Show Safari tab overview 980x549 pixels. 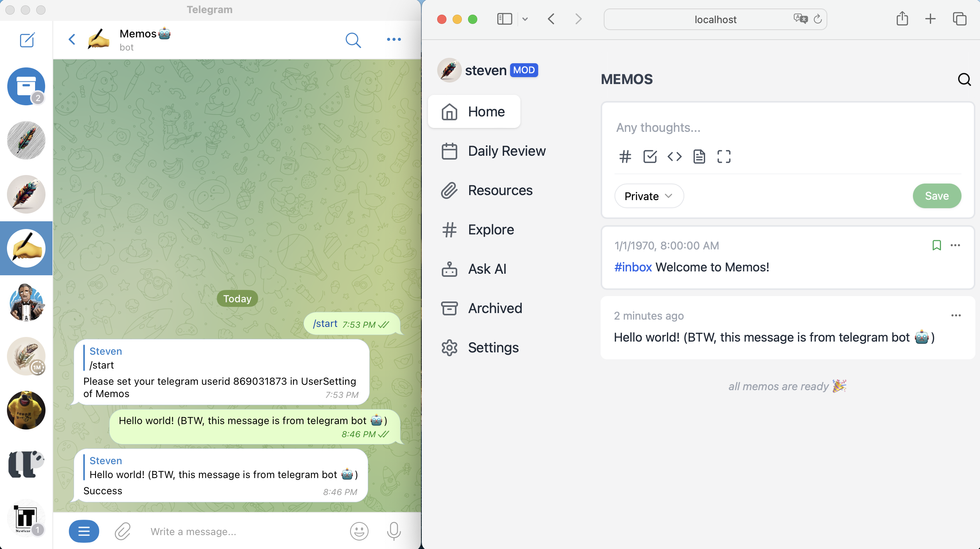coord(960,19)
